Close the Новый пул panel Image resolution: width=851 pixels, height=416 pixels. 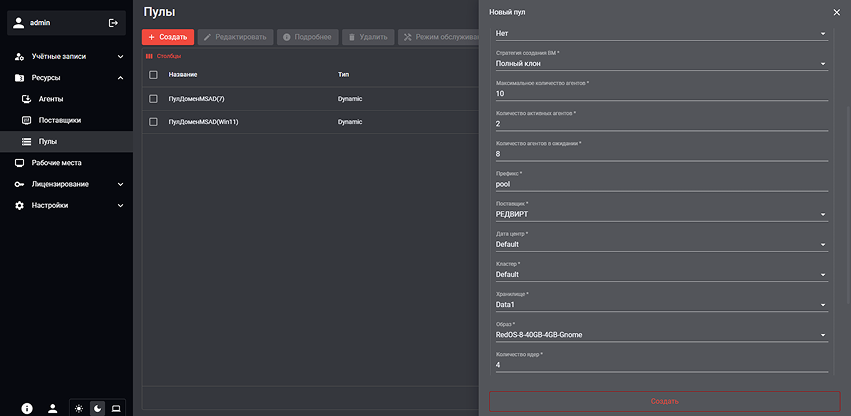836,12
